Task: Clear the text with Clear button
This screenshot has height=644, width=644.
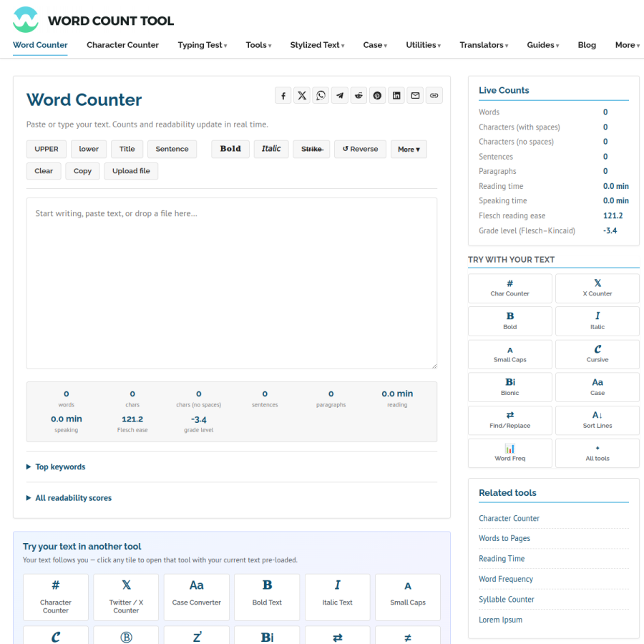Action: (44, 171)
